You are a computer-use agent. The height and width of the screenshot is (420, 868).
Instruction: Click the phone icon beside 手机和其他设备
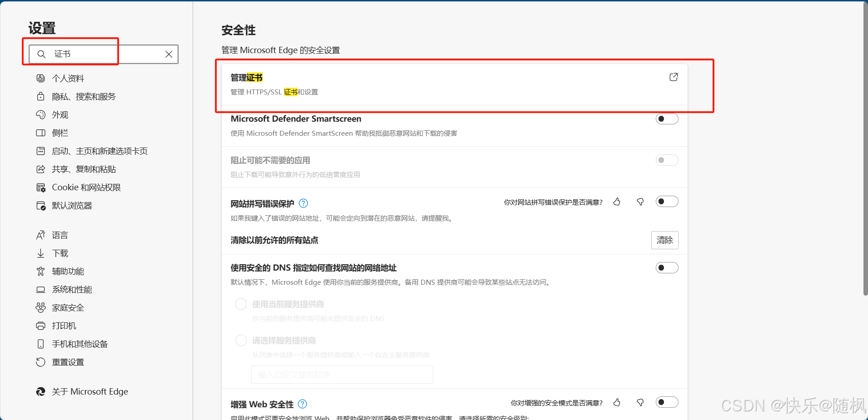pyautogui.click(x=40, y=344)
